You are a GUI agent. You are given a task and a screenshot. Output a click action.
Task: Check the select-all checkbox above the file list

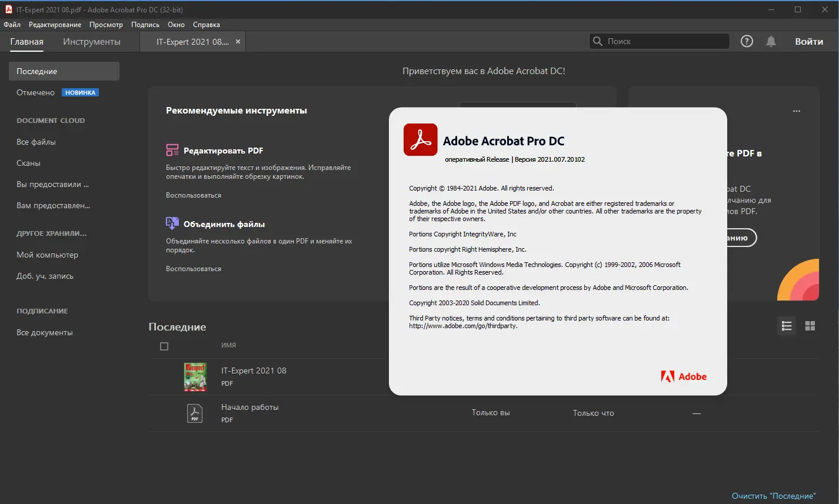pos(164,346)
